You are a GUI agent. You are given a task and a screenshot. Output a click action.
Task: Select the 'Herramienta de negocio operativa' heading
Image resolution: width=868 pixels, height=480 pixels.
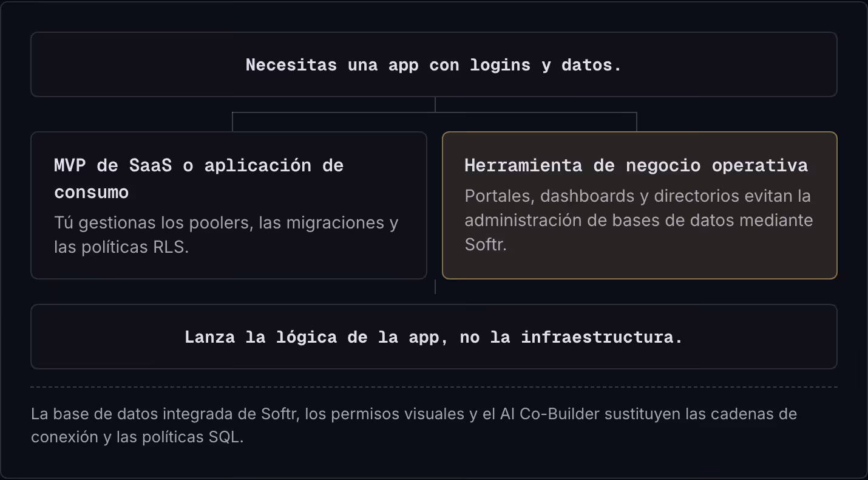[x=636, y=165]
